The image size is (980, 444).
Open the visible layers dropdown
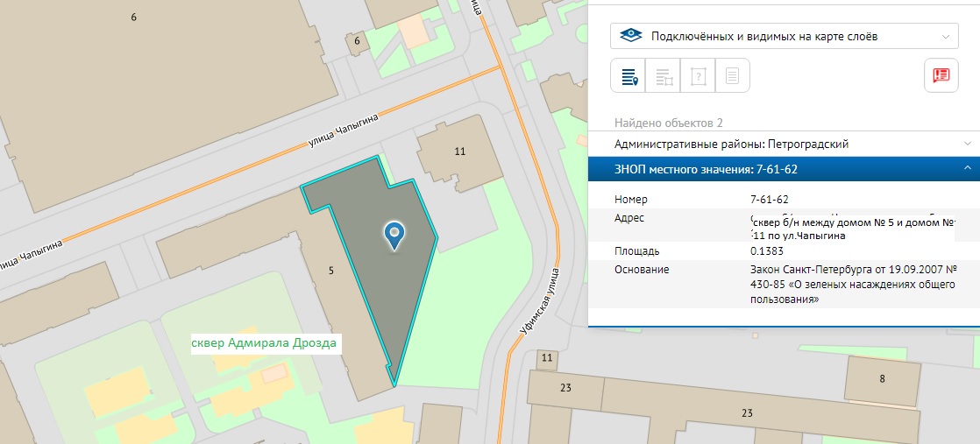pyautogui.click(x=784, y=36)
